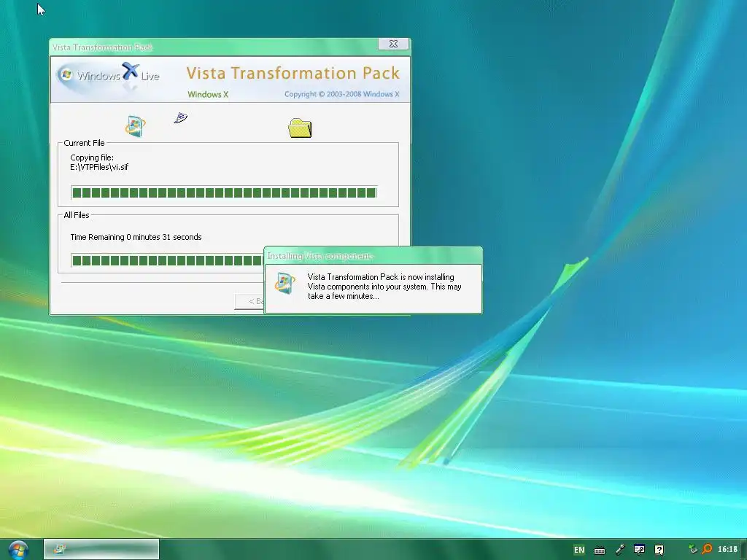Click the partially hidden Back button

pos(249,301)
